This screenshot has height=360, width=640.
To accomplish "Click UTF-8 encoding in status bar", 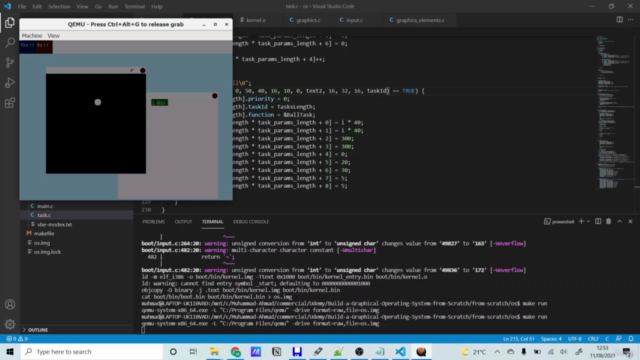I will click(575, 339).
